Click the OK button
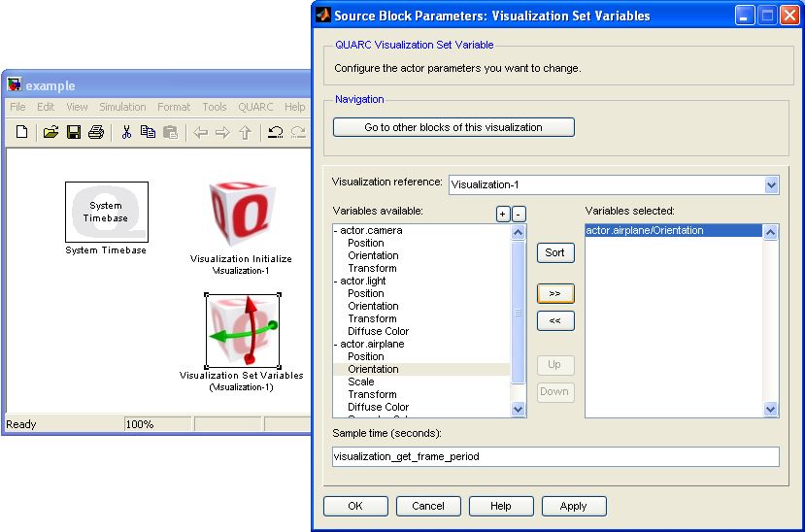This screenshot has width=805, height=532. point(355,506)
